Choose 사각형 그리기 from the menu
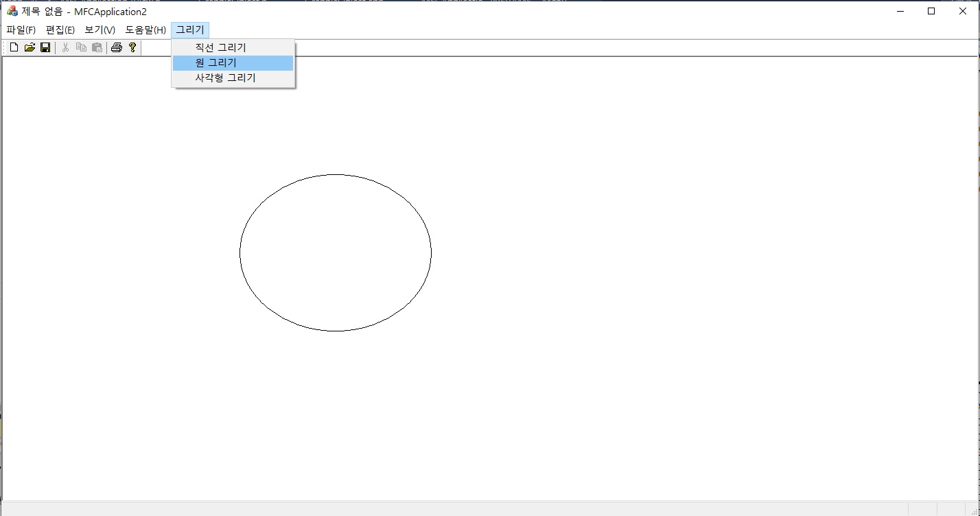980x516 pixels. pos(233,78)
